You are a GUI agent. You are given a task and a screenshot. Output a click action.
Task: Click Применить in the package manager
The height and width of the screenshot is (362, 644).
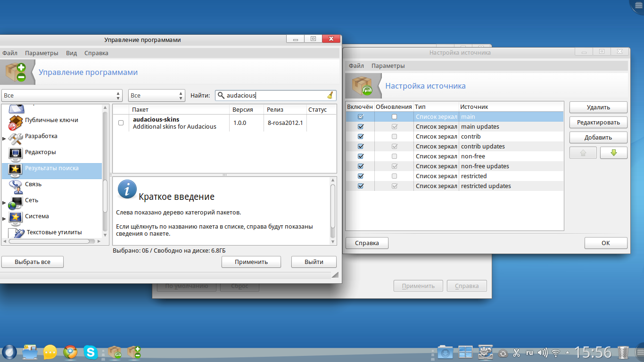pos(251,262)
